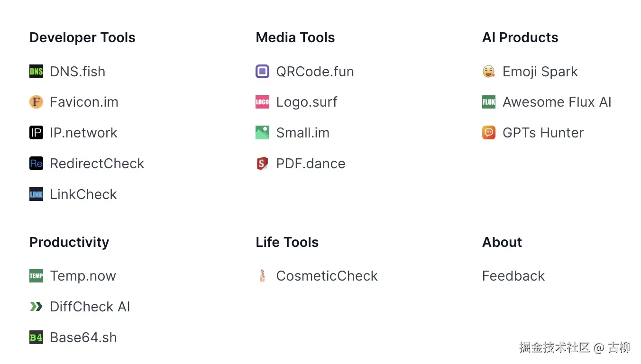Visit the PDF.dance text link

[x=311, y=164]
